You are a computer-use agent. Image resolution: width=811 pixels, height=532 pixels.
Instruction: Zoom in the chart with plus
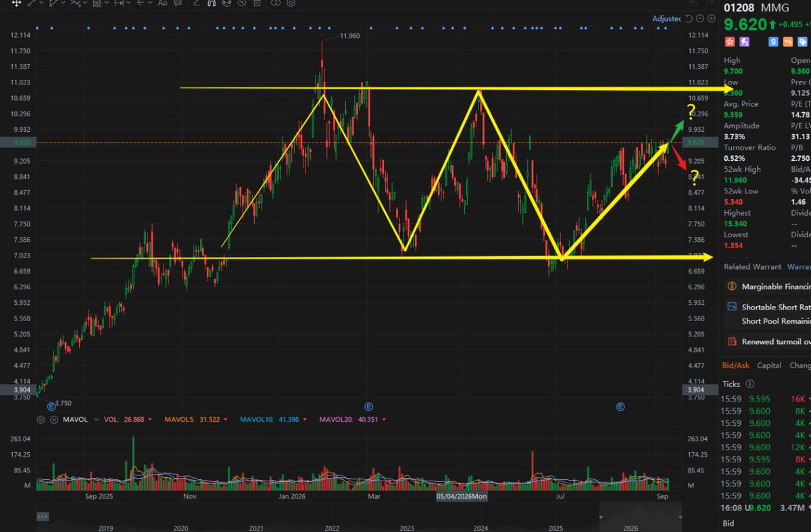coord(712,18)
